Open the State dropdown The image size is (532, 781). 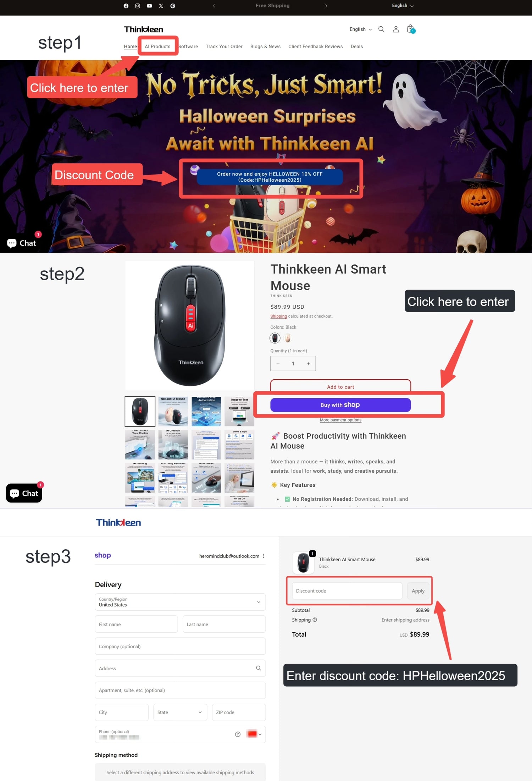pos(180,712)
